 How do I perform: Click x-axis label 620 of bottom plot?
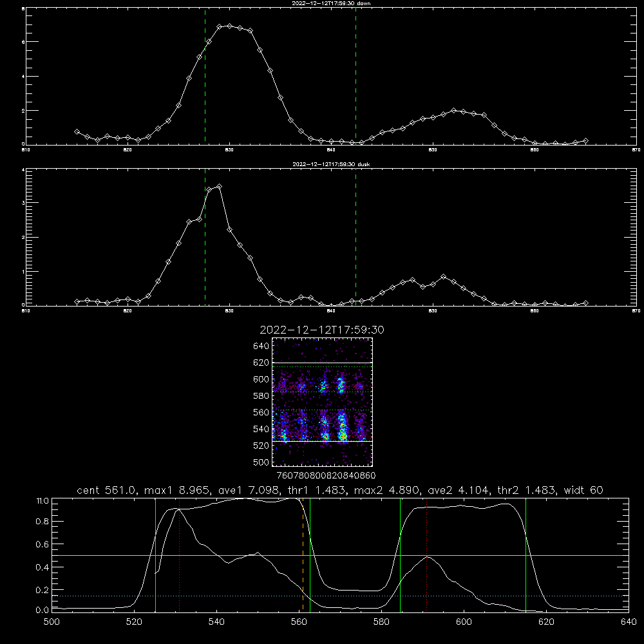(x=546, y=622)
